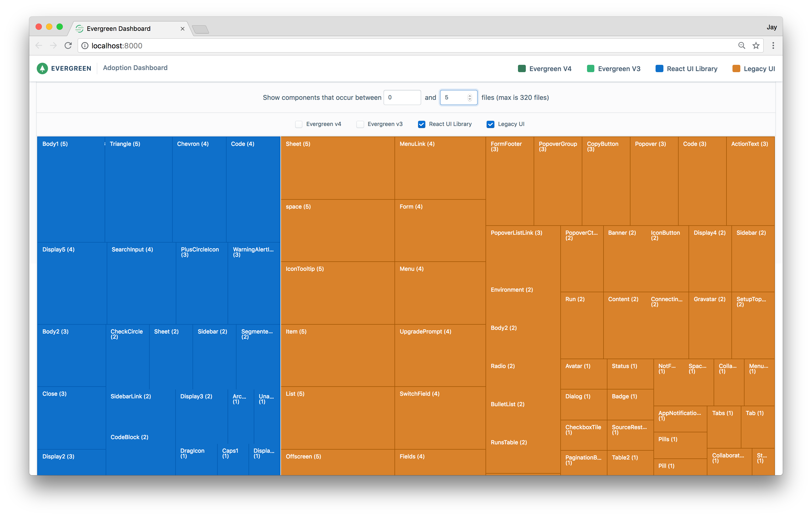Click the Evergreen logo icon
Image resolution: width=812 pixels, height=517 pixels.
42,68
